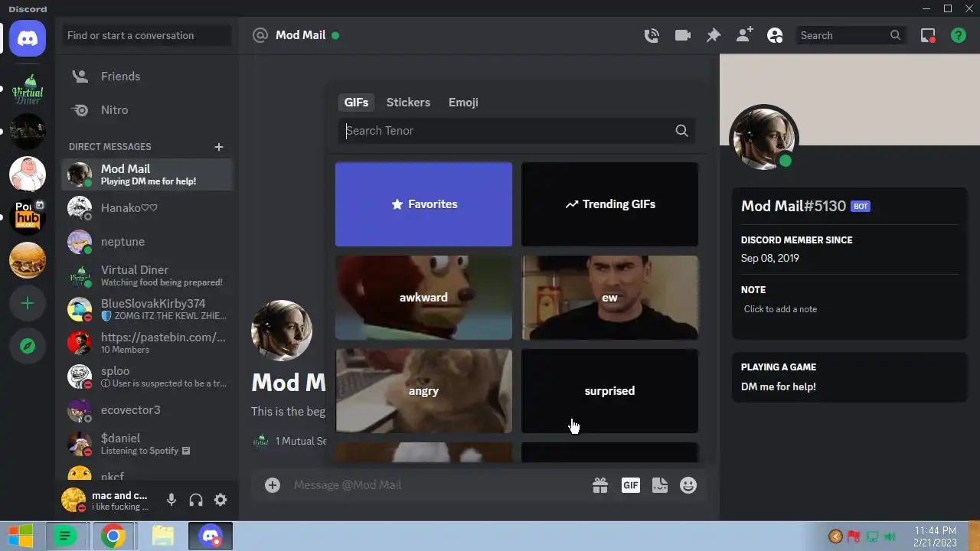Open Spotify from the taskbar

65,536
